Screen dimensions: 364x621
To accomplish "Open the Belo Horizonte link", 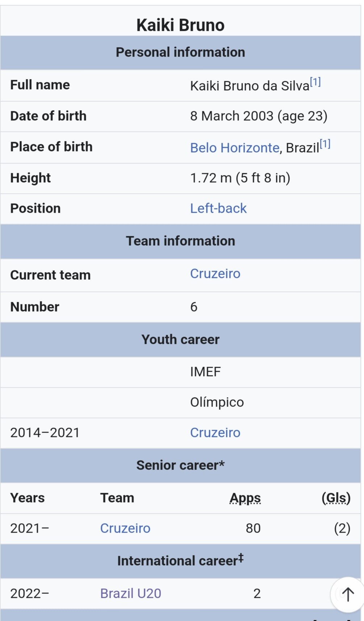I will click(235, 148).
